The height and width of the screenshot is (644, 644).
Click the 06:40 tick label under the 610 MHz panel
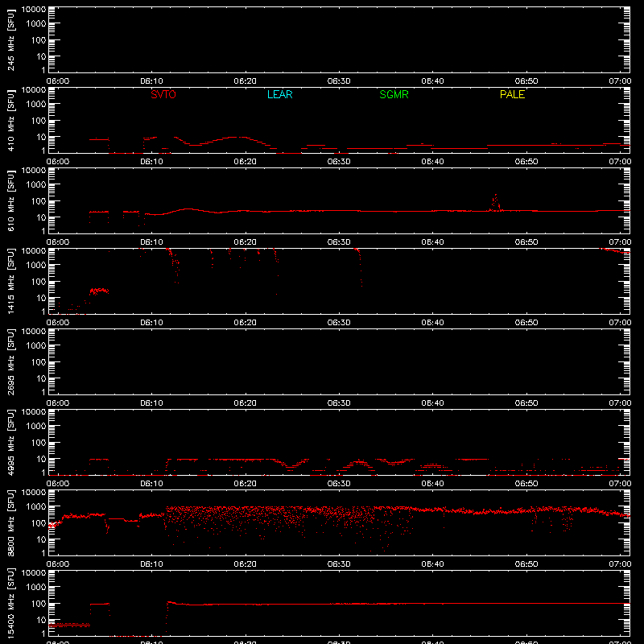point(432,242)
